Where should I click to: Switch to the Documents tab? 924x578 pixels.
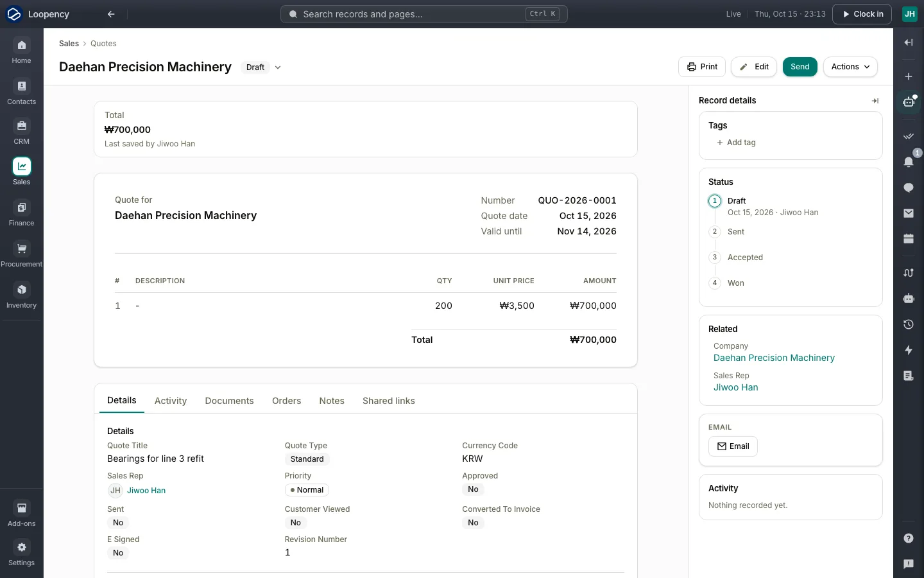[x=230, y=401]
